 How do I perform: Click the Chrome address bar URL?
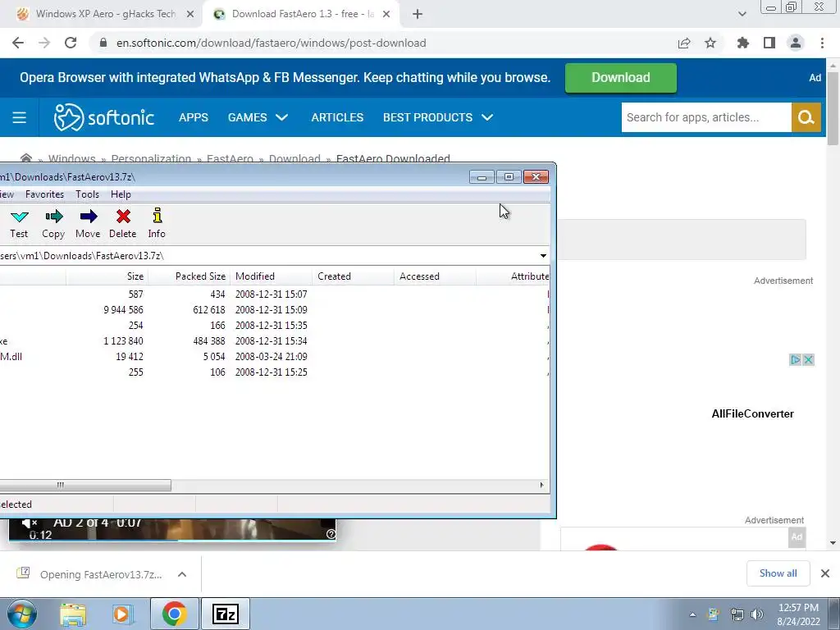coord(271,43)
